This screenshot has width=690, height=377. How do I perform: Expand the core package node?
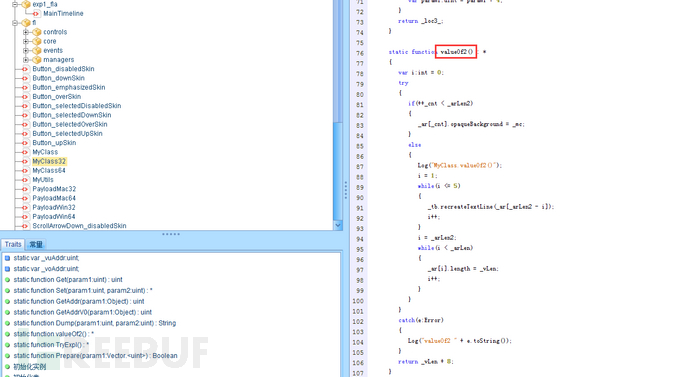pos(26,41)
